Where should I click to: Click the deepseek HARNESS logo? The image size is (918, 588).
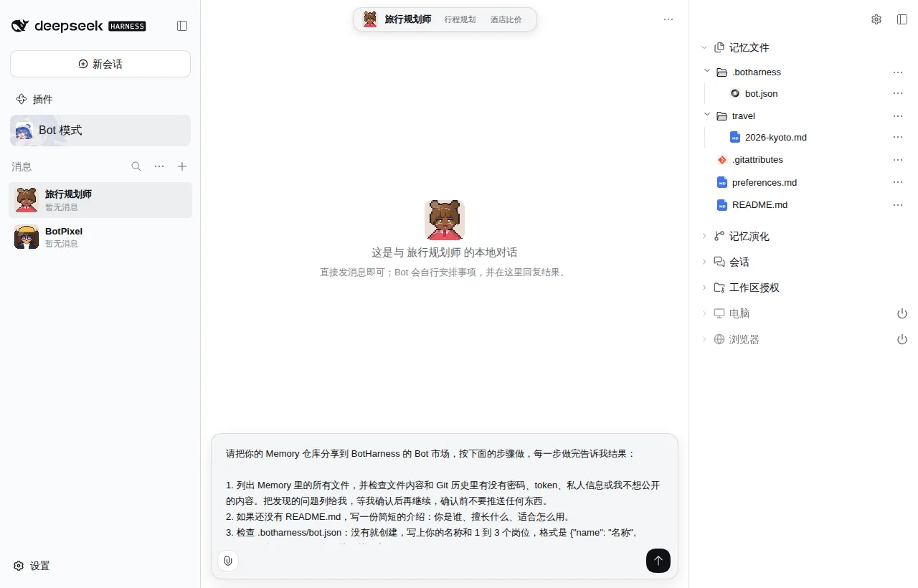point(79,26)
